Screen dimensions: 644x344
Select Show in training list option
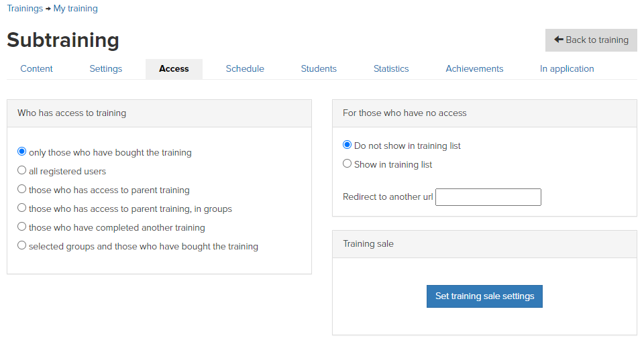coord(347,164)
